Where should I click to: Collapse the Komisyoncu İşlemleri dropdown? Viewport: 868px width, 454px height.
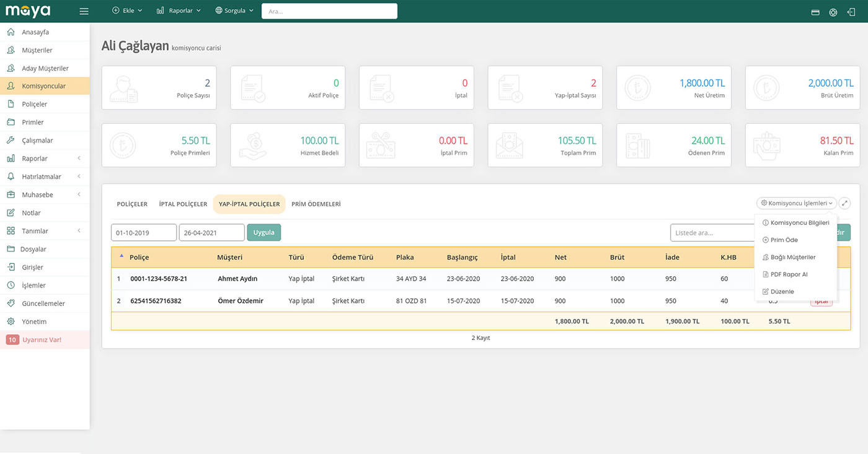click(x=797, y=203)
